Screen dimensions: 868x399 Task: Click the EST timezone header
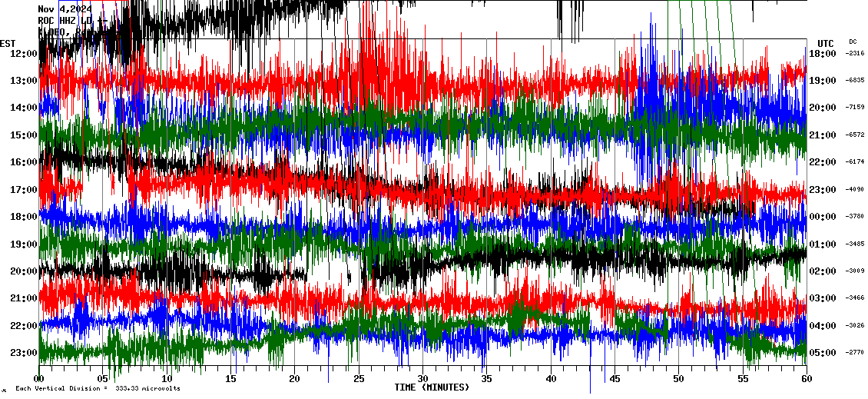click(8, 43)
